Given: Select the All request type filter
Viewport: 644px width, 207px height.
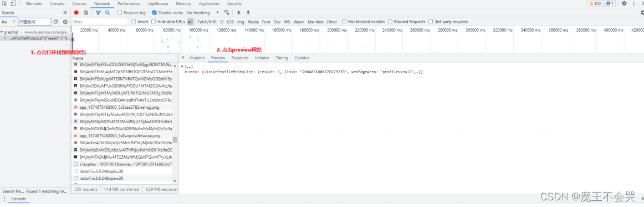Looking at the screenshot, I should tap(190, 22).
